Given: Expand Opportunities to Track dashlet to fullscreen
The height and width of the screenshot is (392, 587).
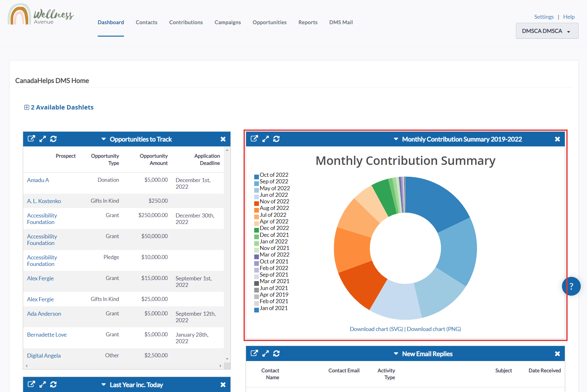Looking at the screenshot, I should (43, 139).
